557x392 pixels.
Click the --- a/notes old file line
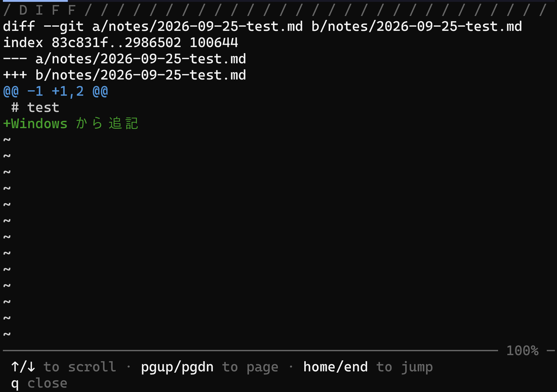[x=125, y=59]
